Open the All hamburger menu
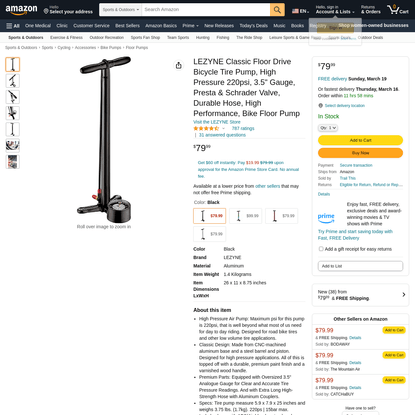The width and height of the screenshot is (415, 415). click(13, 26)
